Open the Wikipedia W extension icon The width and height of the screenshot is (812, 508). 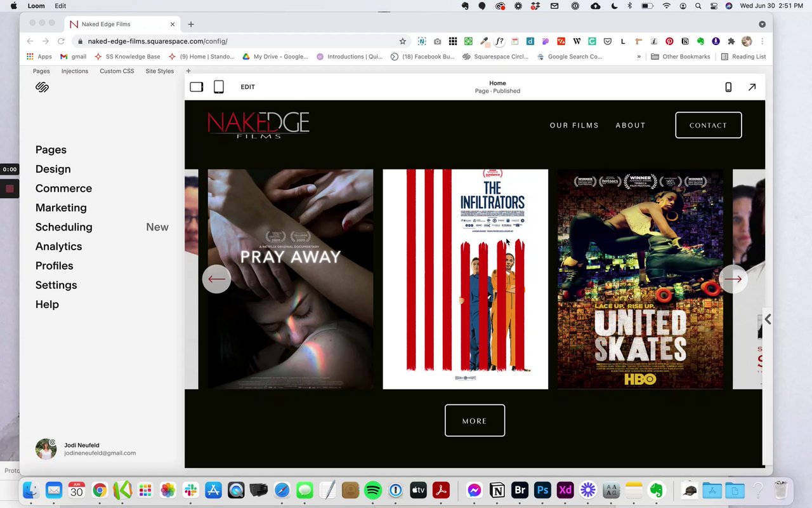click(577, 41)
